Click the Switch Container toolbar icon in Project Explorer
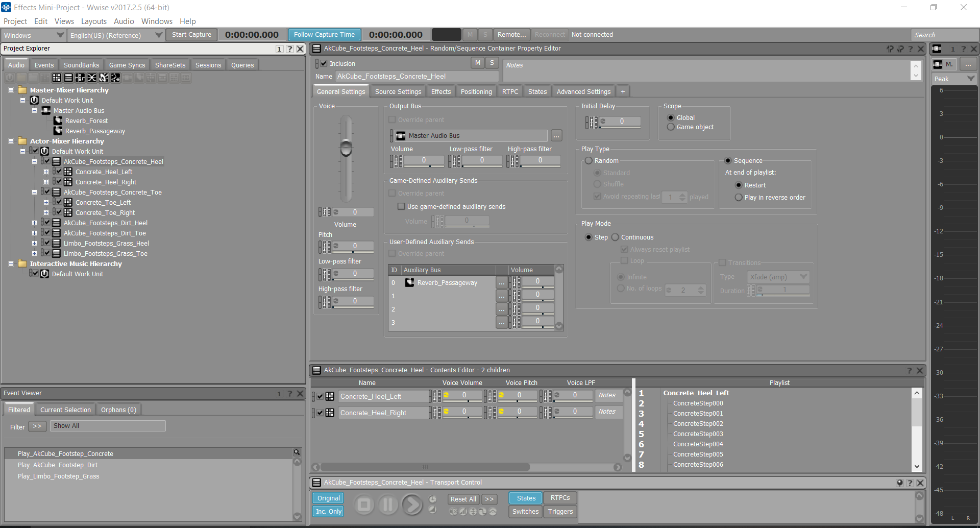This screenshot has width=980, height=528. 80,78
